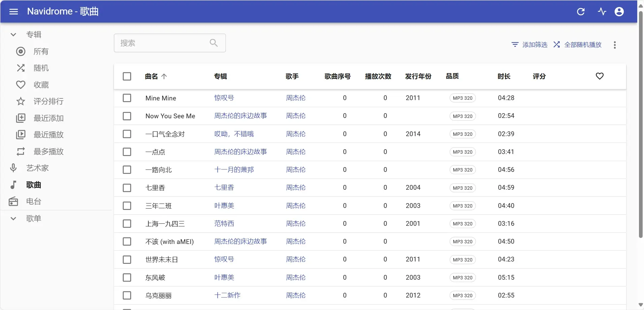Viewport: 644px width, 310px height.
Task: Open the three-dot more options menu
Action: (615, 45)
